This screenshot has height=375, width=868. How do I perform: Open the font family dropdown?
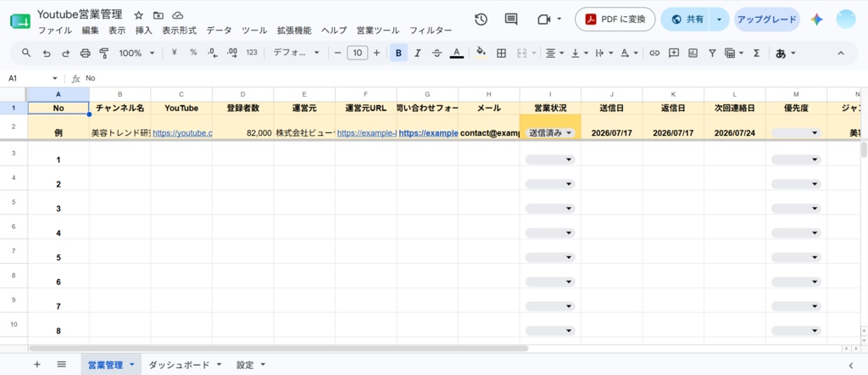coord(296,53)
